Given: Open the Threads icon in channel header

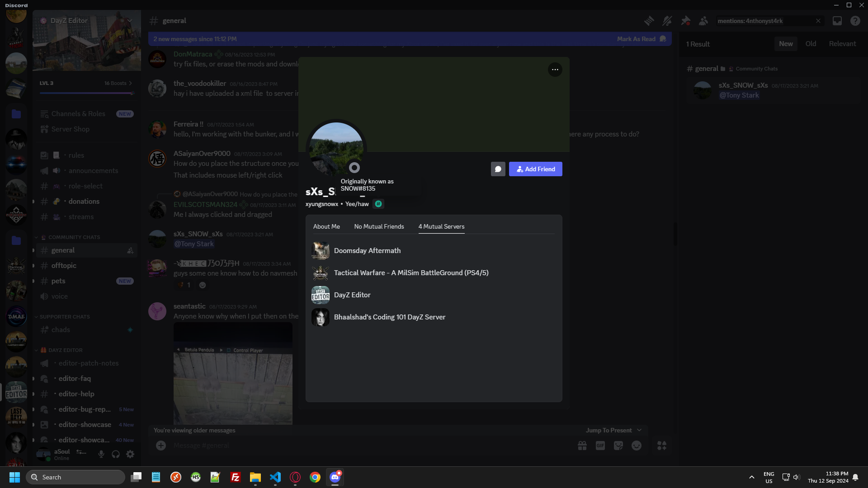Looking at the screenshot, I should [x=649, y=21].
